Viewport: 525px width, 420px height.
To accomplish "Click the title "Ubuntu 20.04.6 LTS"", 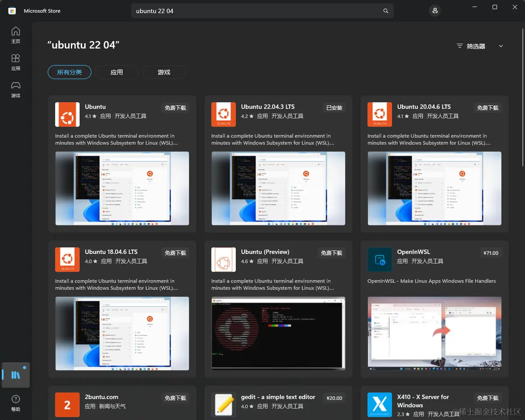I will pyautogui.click(x=424, y=107).
